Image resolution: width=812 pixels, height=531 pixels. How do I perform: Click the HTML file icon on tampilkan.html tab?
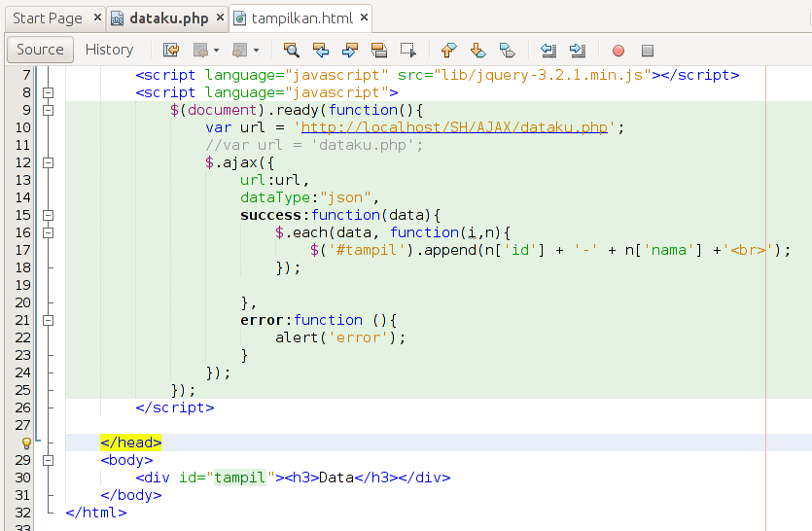(x=240, y=18)
